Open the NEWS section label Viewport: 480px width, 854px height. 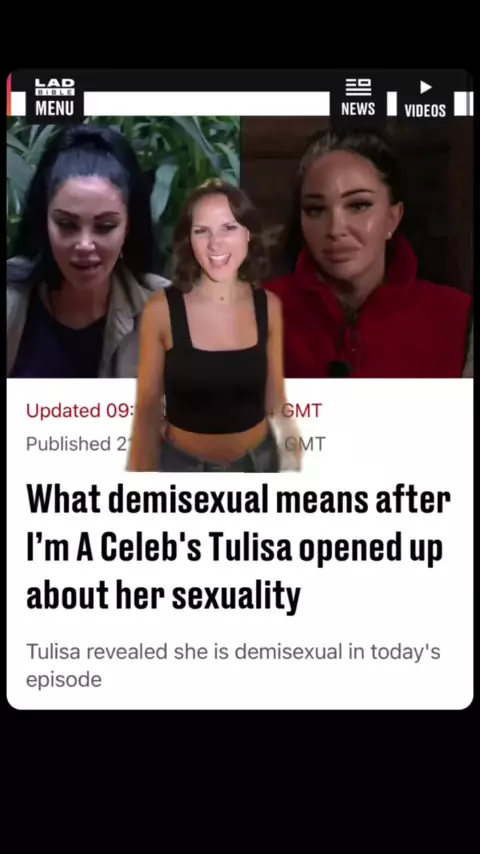tap(358, 109)
